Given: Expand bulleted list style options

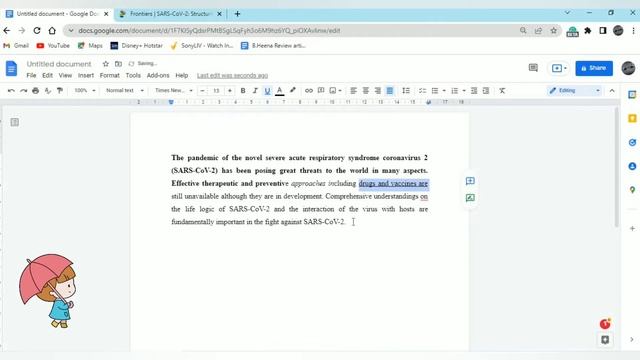Looking at the screenshot, I should pyautogui.click(x=444, y=91).
